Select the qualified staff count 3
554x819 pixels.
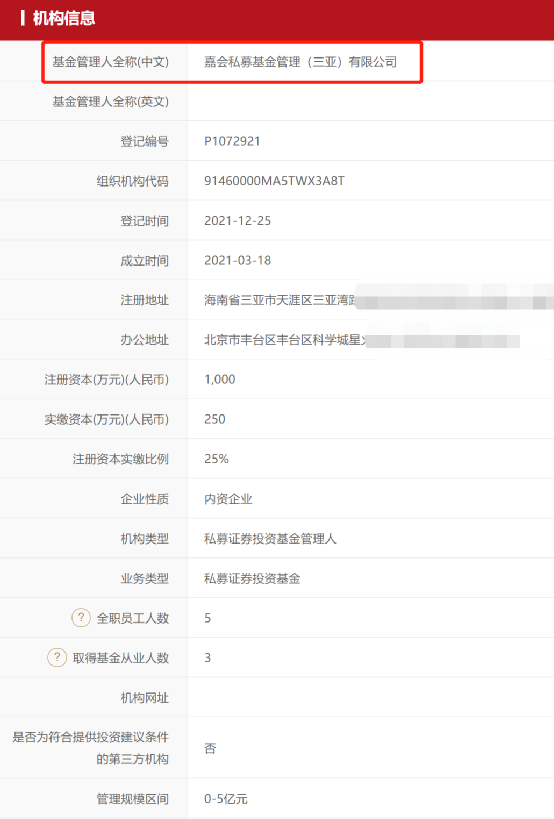[x=207, y=658]
